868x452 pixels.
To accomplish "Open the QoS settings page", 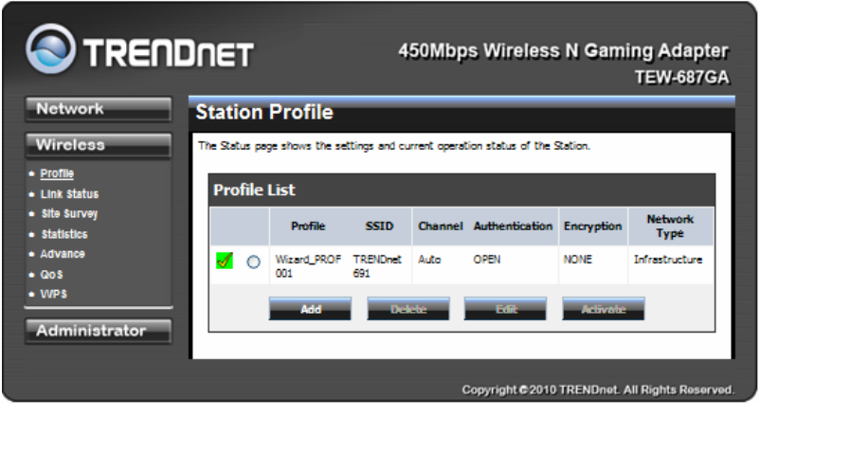I will point(51,275).
